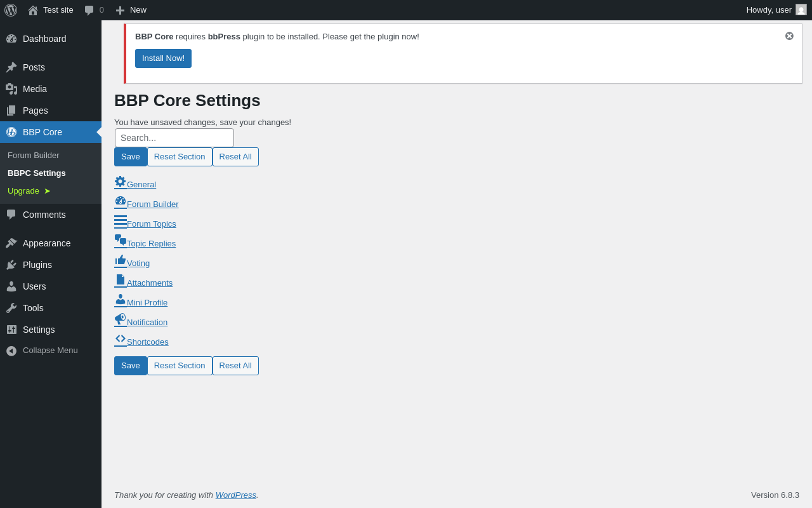Focus the settings Search field

(174, 138)
